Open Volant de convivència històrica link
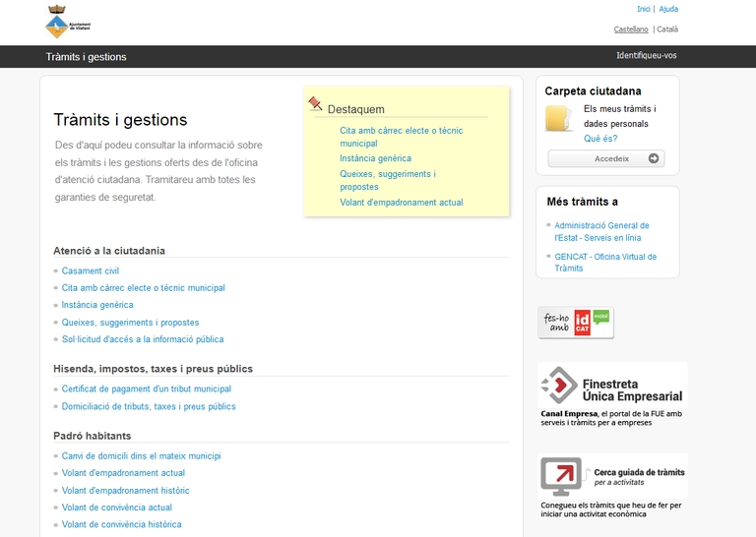Screen dimensions: 756x537 click(x=121, y=524)
